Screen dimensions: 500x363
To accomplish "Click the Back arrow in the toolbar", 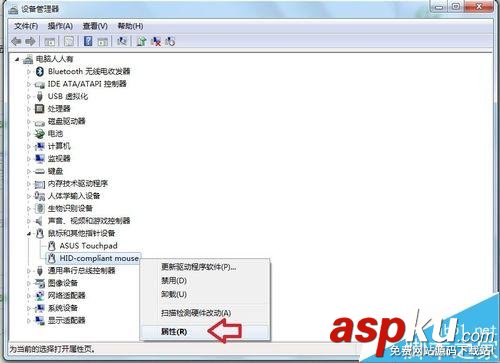I will [x=16, y=41].
